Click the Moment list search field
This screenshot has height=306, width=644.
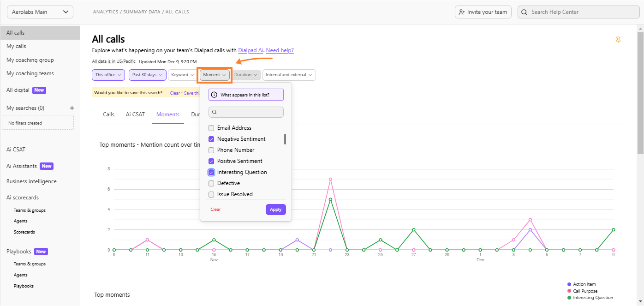click(246, 112)
